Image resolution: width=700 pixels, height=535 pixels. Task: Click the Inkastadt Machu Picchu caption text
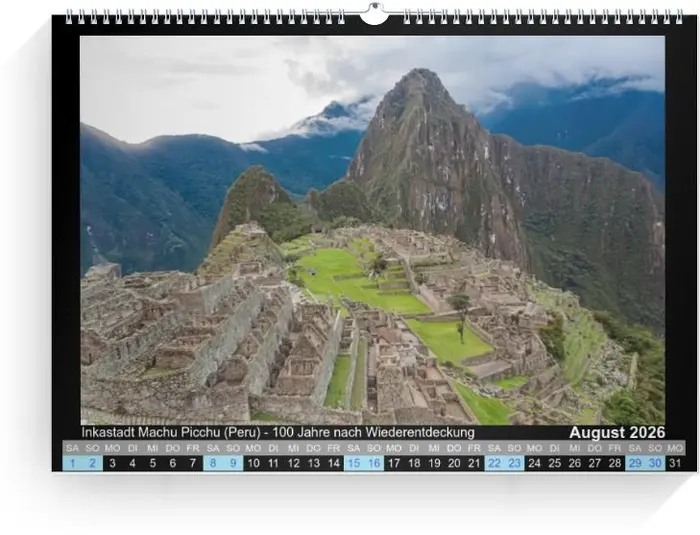[x=278, y=433]
